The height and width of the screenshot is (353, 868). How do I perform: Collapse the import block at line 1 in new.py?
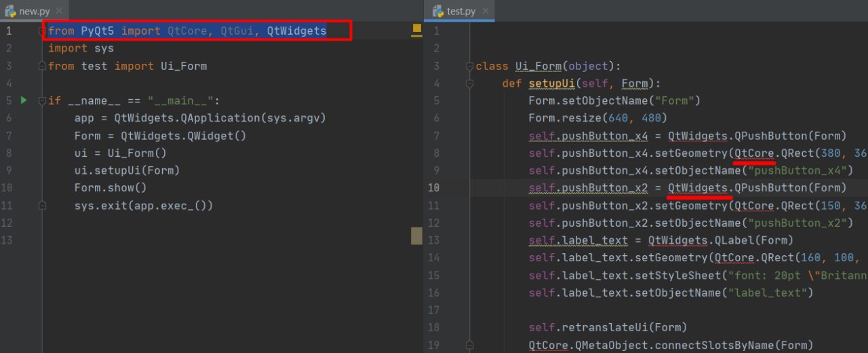click(x=42, y=31)
